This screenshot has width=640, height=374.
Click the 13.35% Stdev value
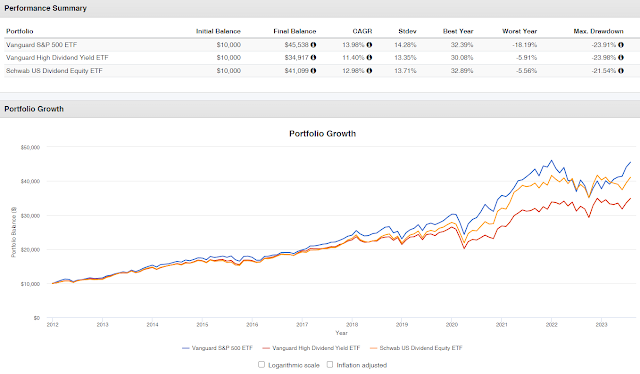[x=405, y=58]
